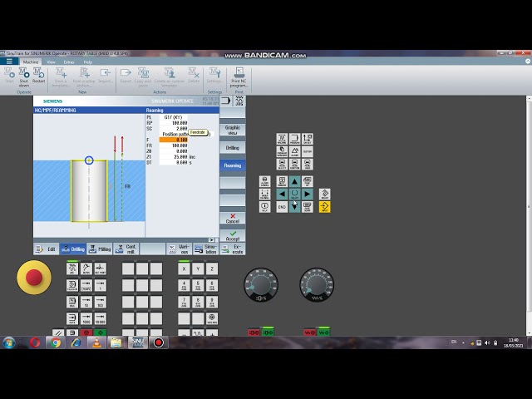532x399 pixels.
Task: Click the OFFSET key on the keypad
Action: [308, 139]
